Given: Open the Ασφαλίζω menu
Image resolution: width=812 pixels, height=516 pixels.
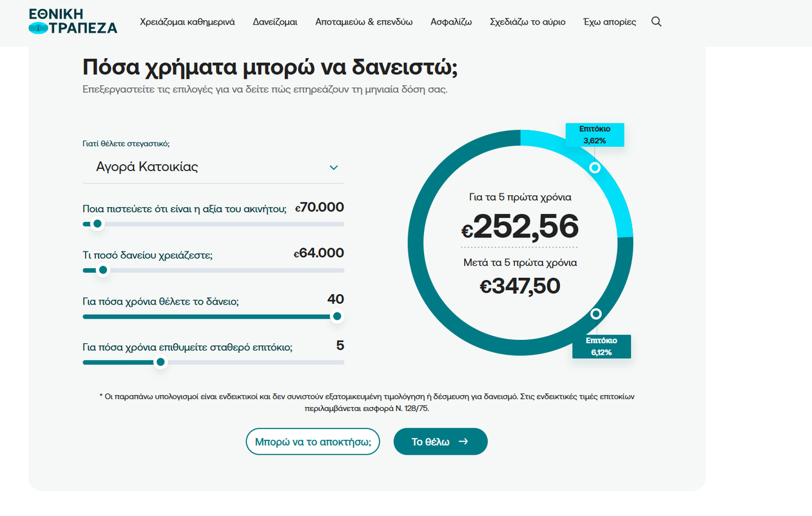Looking at the screenshot, I should (x=451, y=22).
